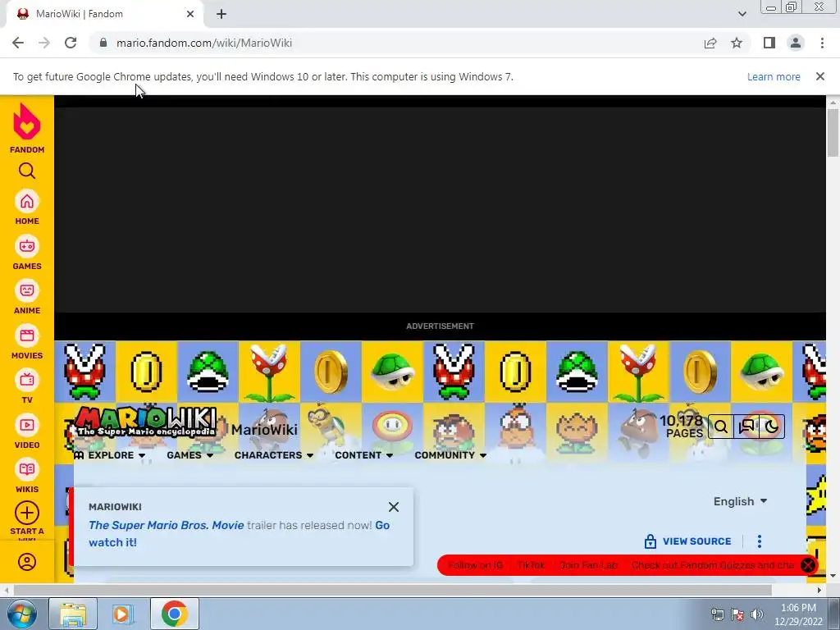Open wiki search magnifier in header
This screenshot has width=840, height=630.
[721, 427]
